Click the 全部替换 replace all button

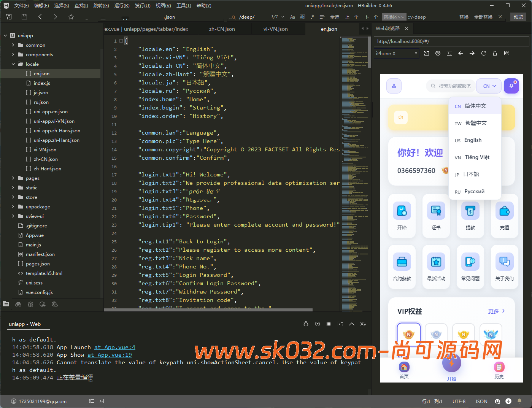(483, 17)
